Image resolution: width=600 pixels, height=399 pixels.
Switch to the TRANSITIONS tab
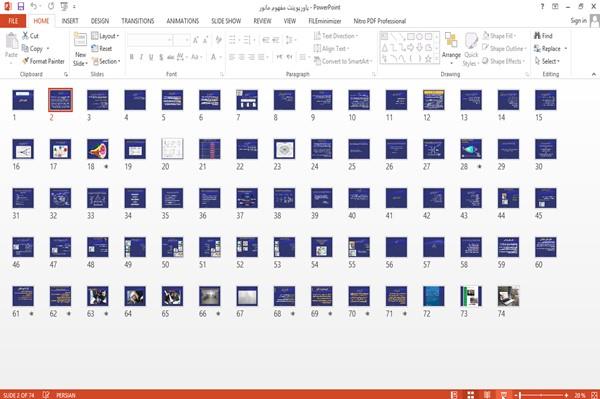tap(137, 21)
